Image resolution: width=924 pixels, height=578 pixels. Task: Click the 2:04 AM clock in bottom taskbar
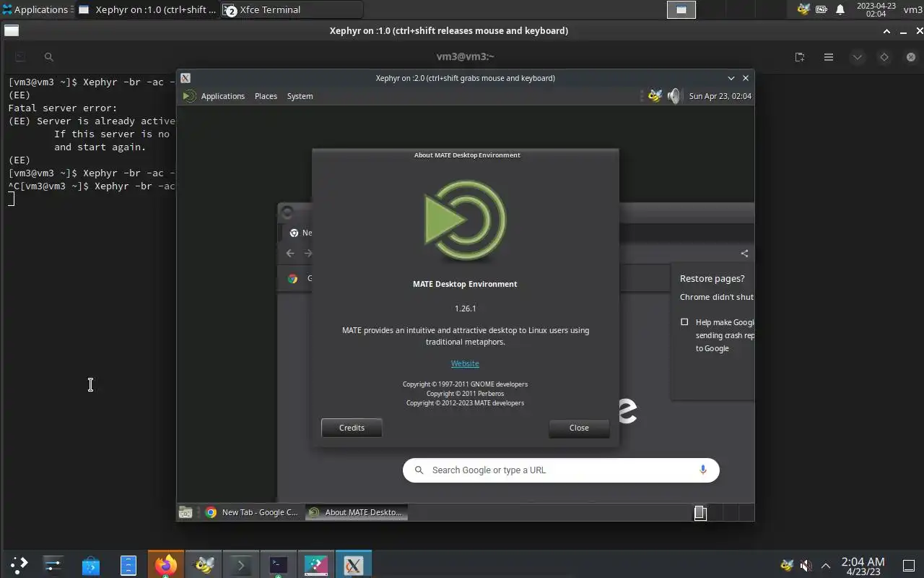coord(863,565)
